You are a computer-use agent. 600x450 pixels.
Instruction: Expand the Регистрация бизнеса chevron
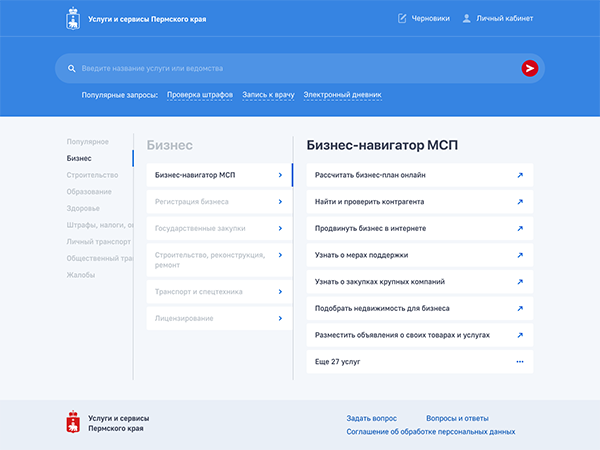click(280, 202)
